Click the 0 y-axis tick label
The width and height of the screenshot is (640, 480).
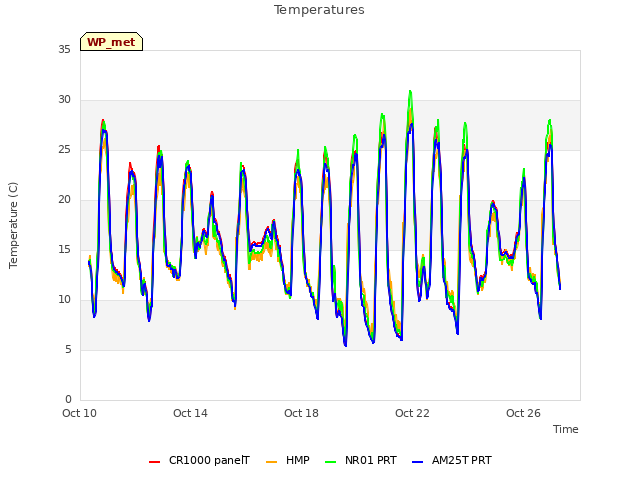click(68, 400)
